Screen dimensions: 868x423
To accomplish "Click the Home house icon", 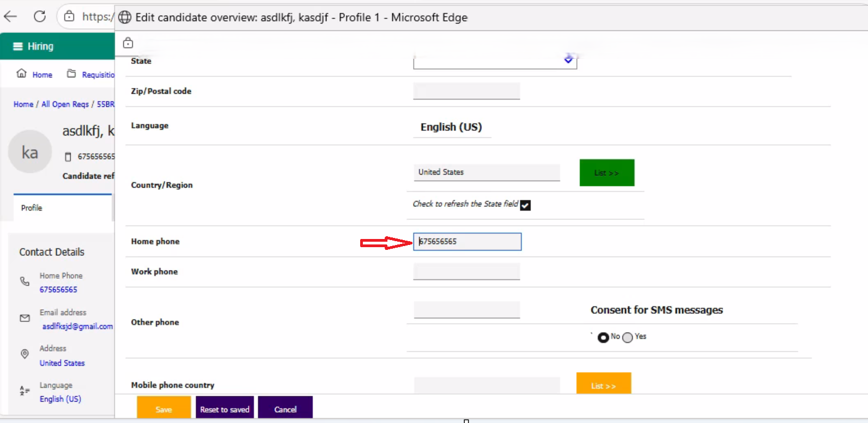I will click(21, 73).
